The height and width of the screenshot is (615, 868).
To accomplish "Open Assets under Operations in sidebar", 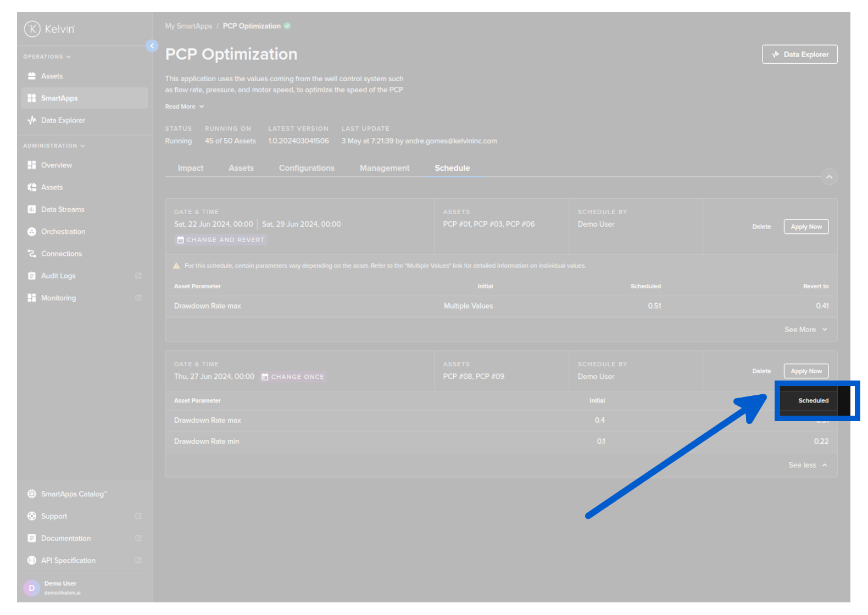I will click(x=52, y=76).
